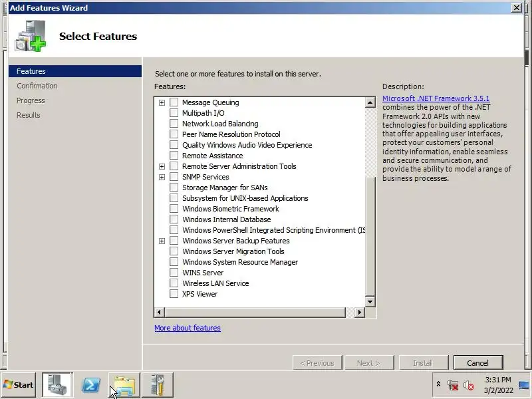Expand the SNMP Services node
The width and height of the screenshot is (532, 399).
pyautogui.click(x=162, y=177)
